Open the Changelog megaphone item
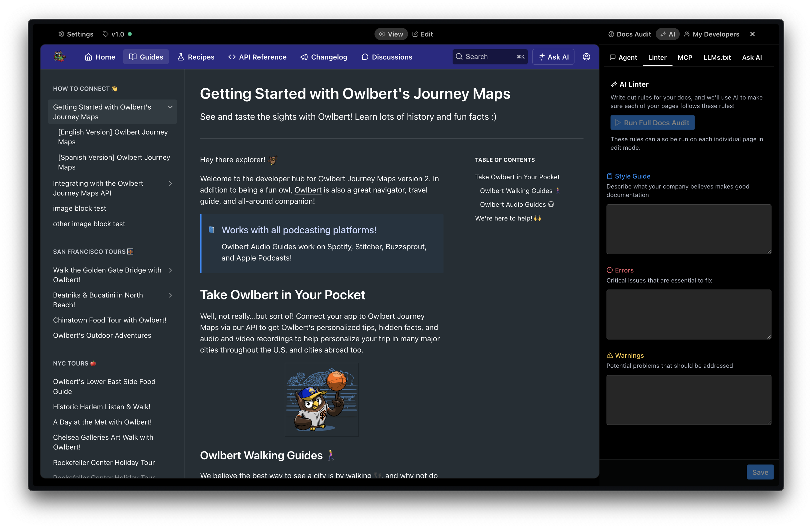 click(324, 57)
